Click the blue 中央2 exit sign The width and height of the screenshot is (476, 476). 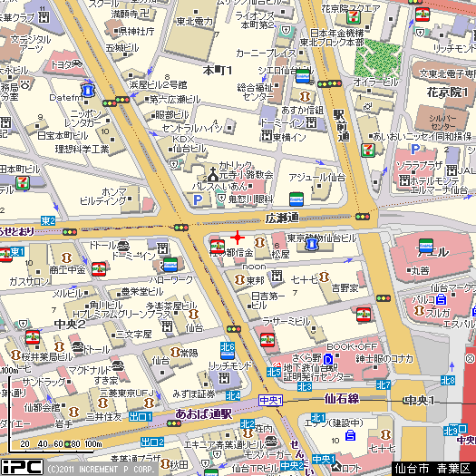pyautogui.click(x=292, y=466)
